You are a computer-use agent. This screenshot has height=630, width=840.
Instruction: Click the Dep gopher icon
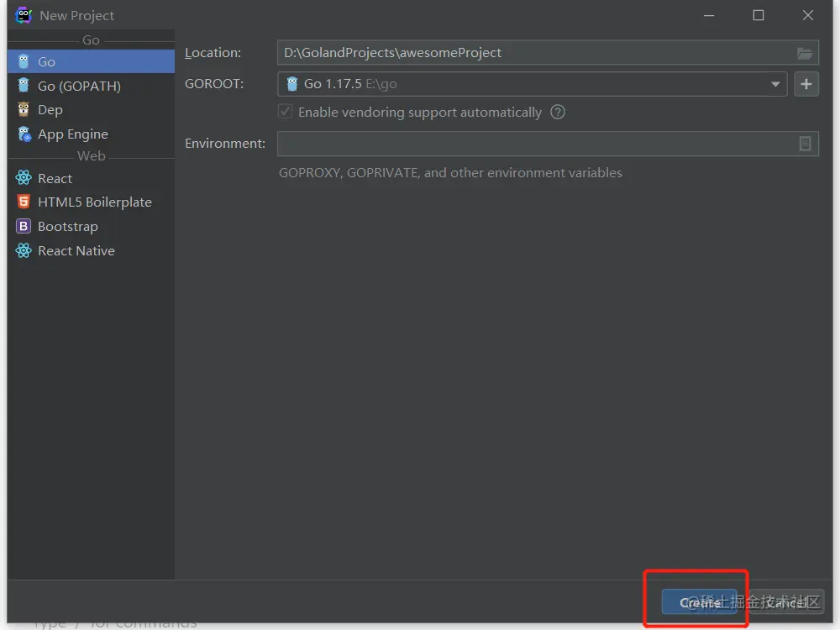24,109
